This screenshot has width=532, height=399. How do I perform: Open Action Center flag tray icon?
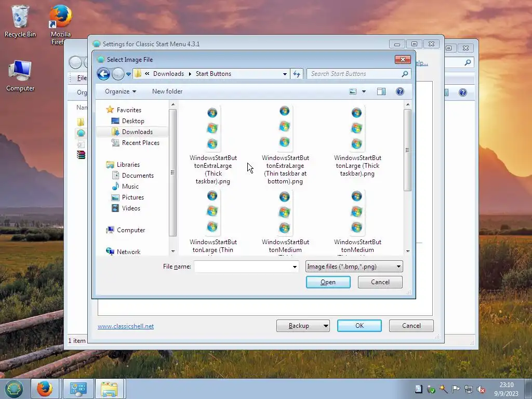click(x=456, y=389)
